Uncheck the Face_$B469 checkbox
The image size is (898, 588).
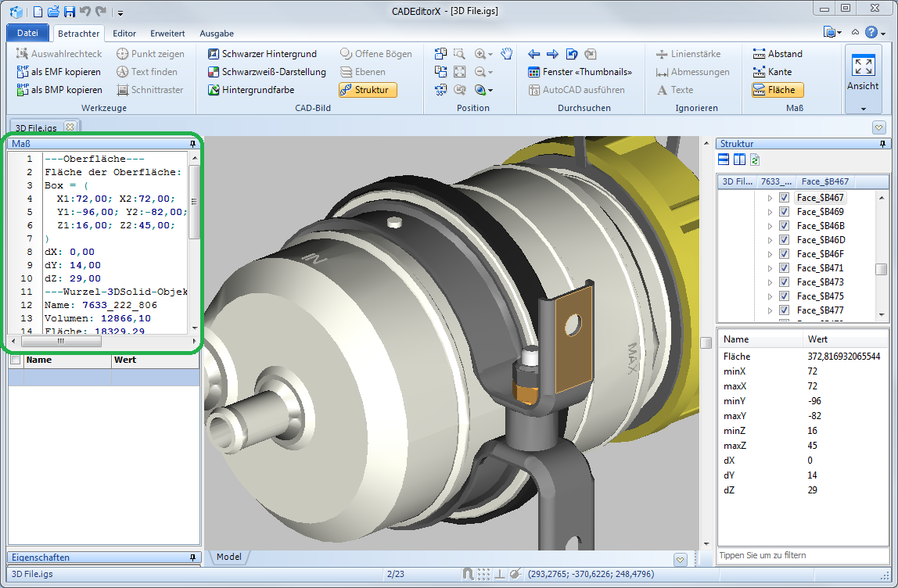(x=785, y=212)
